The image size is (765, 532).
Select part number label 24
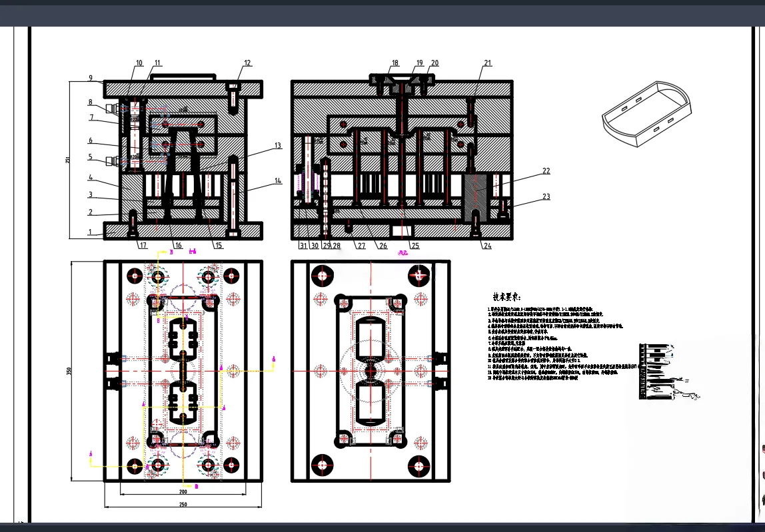pyautogui.click(x=487, y=246)
